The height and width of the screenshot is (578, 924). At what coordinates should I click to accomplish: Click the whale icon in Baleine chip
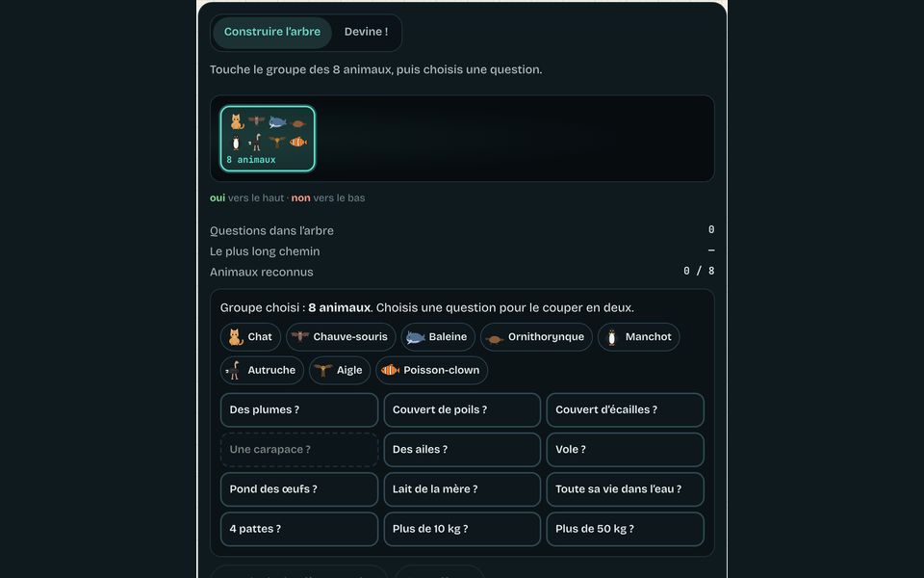pyautogui.click(x=416, y=337)
